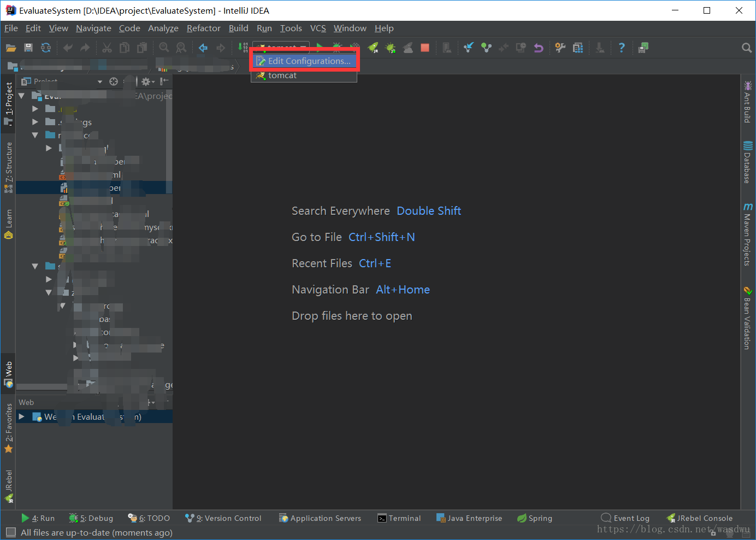Select tomcat configuration in dropdown

[x=304, y=75]
